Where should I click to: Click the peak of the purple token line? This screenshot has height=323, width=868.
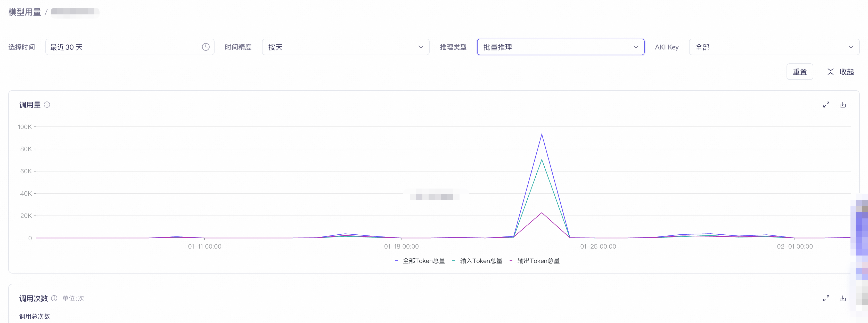(542, 134)
